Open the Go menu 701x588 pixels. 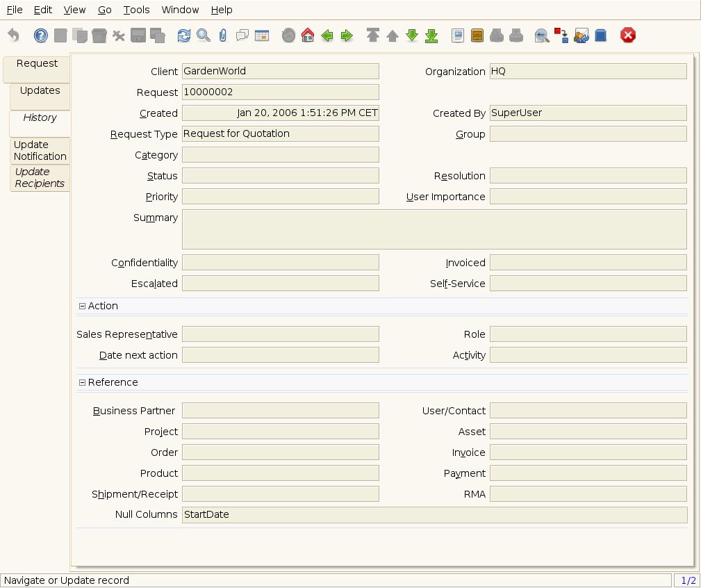(x=104, y=10)
